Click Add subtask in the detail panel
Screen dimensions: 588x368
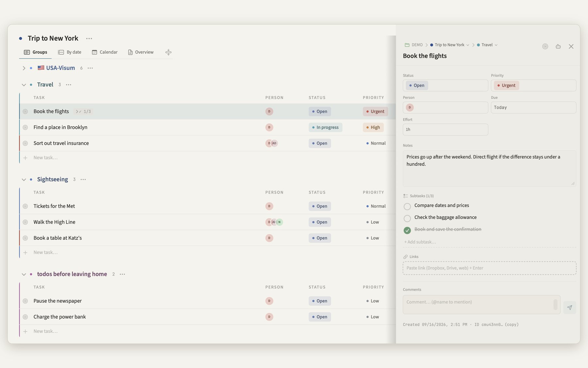[420, 242]
